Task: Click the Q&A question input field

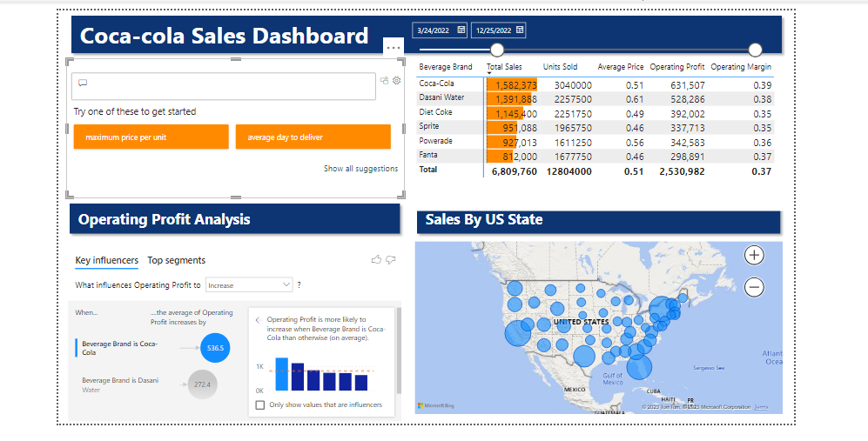Action: click(224, 86)
